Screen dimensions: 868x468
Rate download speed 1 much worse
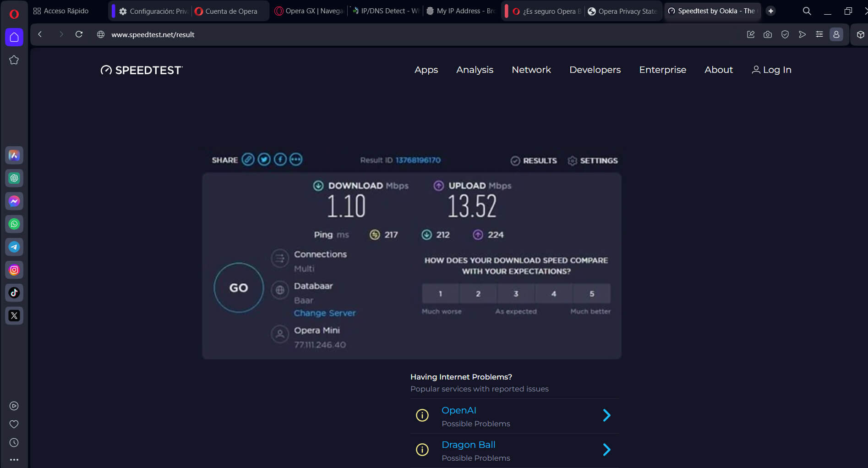440,293
